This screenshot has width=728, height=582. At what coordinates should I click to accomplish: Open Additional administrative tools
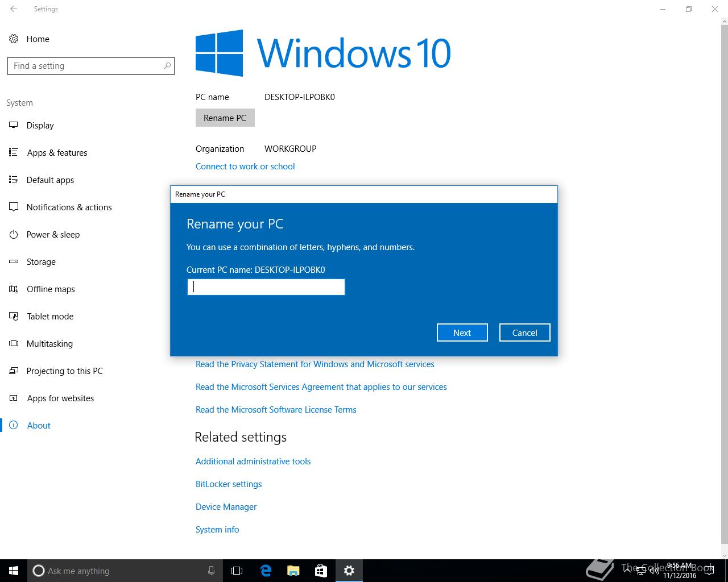(x=253, y=461)
